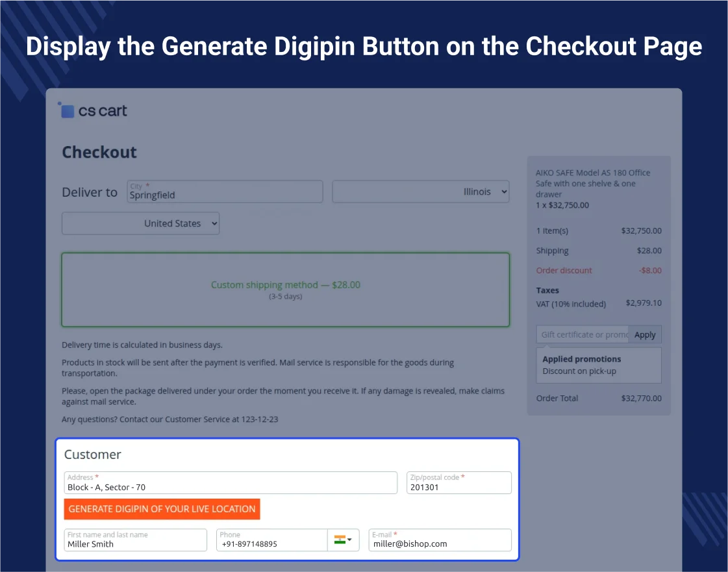
Task: Select the Custom shipping method option
Action: 286,290
